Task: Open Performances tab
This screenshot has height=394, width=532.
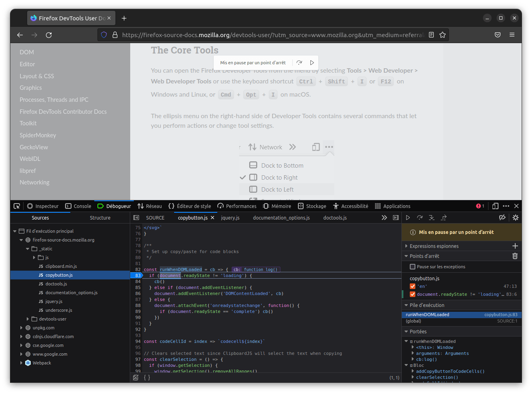Action: point(237,206)
